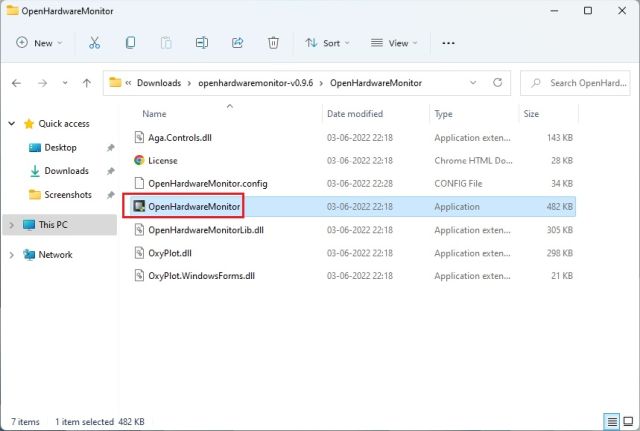Click the Share icon in toolbar
Image resolution: width=640 pixels, height=431 pixels.
(237, 43)
